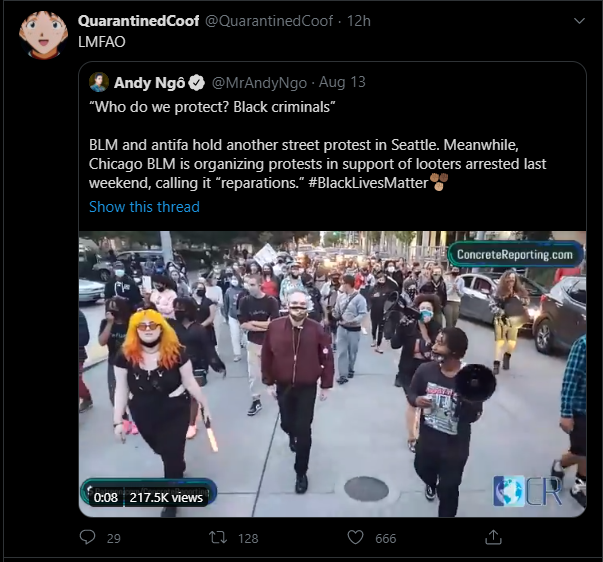Click the 0:08 video duration label
This screenshot has height=562, width=603.
(105, 497)
